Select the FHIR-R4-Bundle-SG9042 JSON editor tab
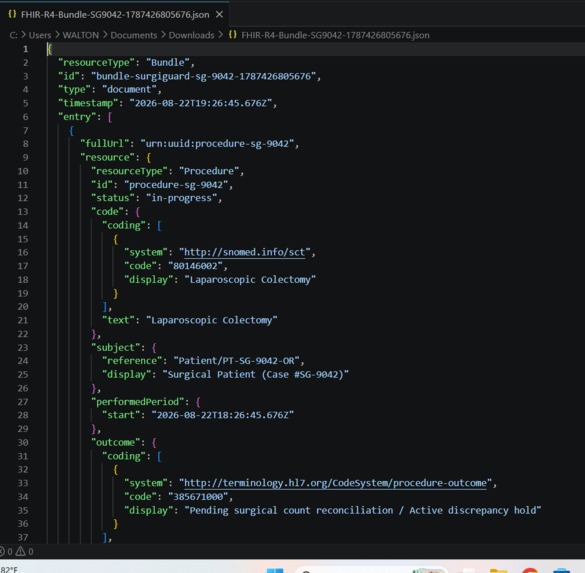This screenshot has height=573, width=585. click(x=115, y=15)
